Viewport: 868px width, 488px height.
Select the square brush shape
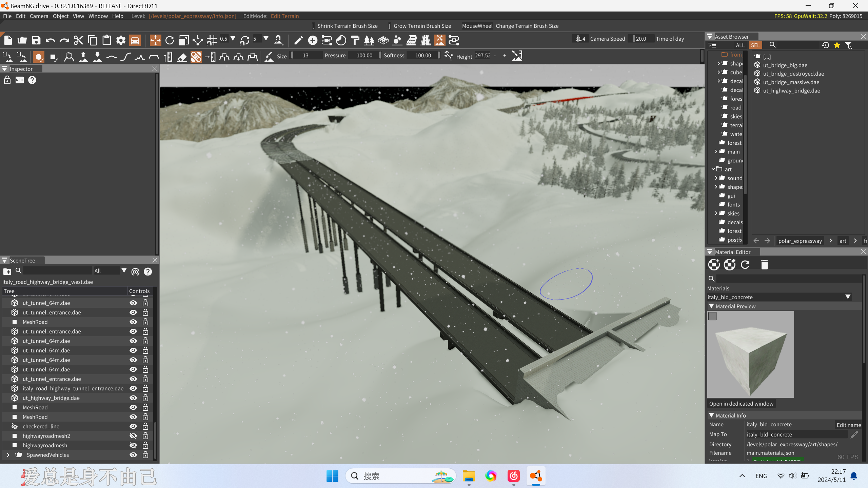point(53,57)
